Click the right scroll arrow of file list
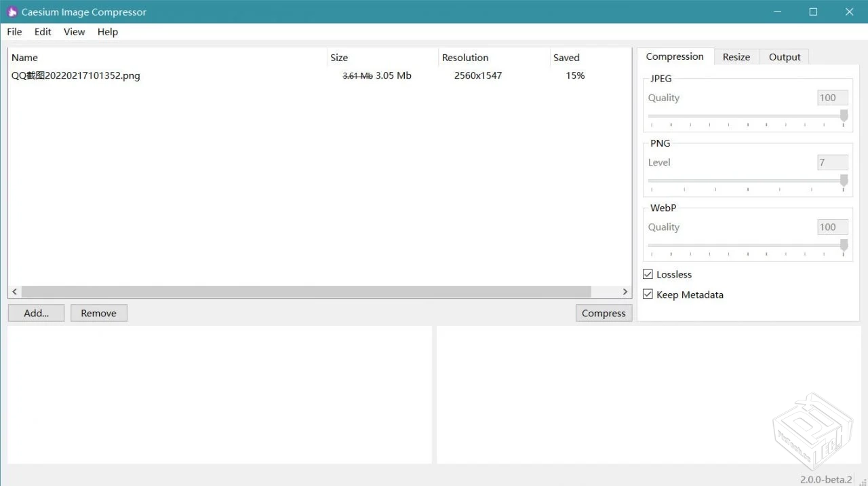The image size is (868, 486). tap(625, 292)
